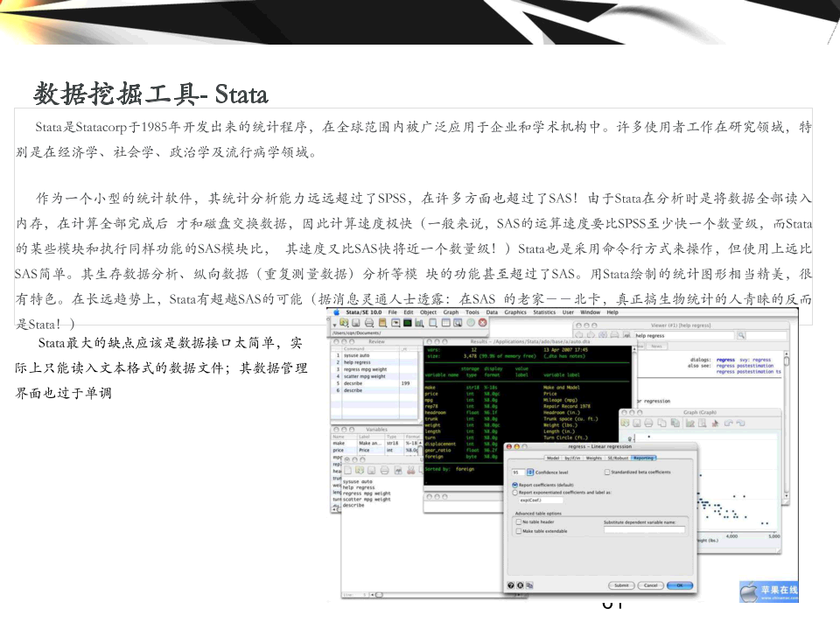Screen dimensions: 840x630
Task: Click the Submit button
Action: (x=621, y=585)
